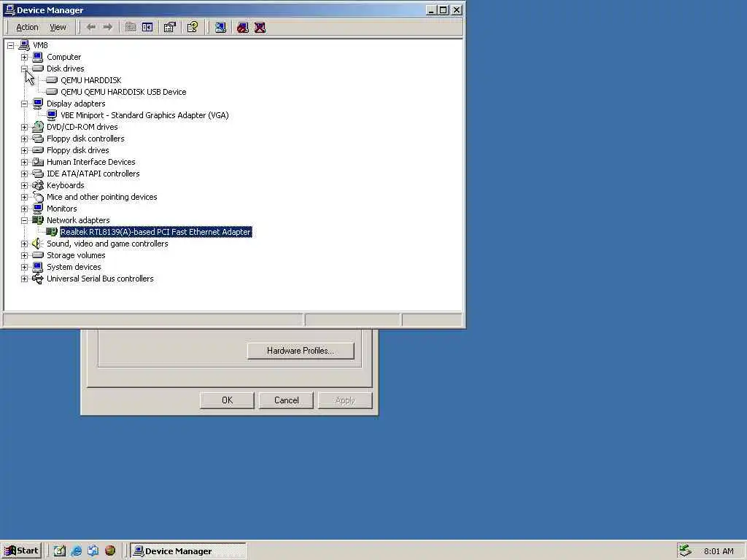The width and height of the screenshot is (747, 560).
Task: Toggle the Show/Hide Console Tree icon
Action: tap(147, 27)
